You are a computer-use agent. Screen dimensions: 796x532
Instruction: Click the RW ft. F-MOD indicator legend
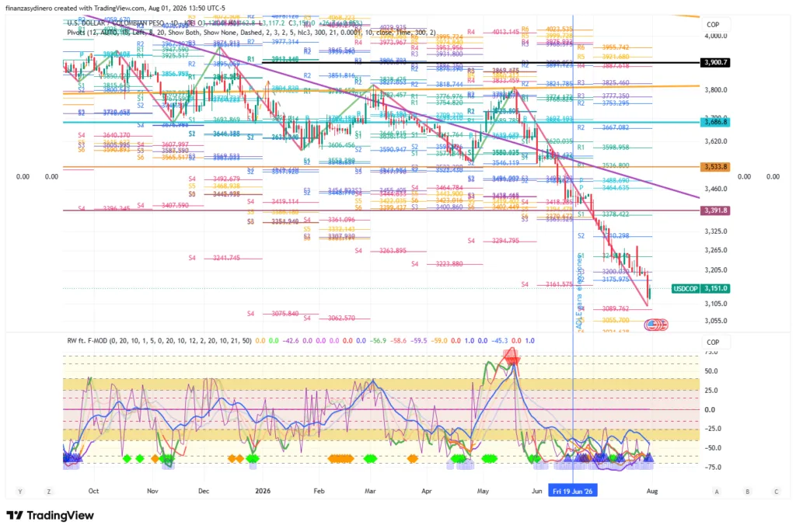(x=159, y=341)
